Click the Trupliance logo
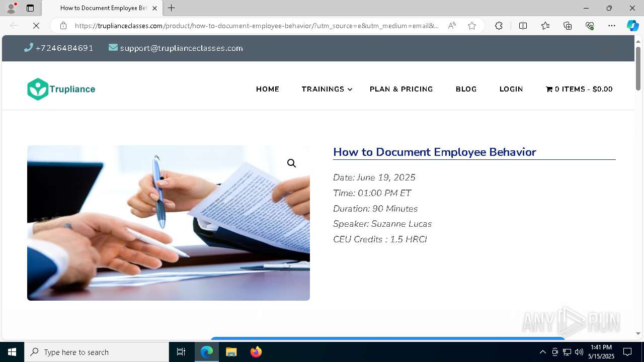 click(x=61, y=89)
